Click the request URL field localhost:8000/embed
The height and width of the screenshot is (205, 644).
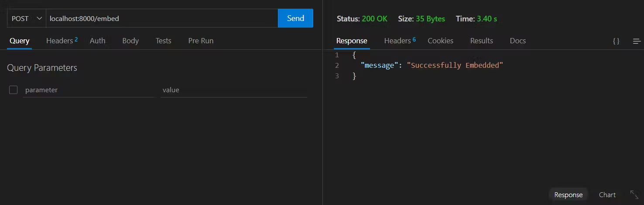[162, 18]
